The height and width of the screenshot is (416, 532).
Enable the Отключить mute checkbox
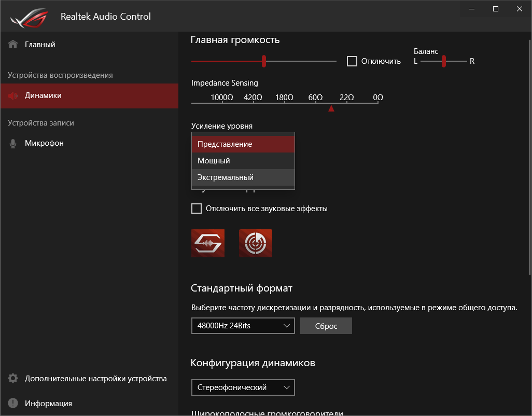[x=352, y=61]
